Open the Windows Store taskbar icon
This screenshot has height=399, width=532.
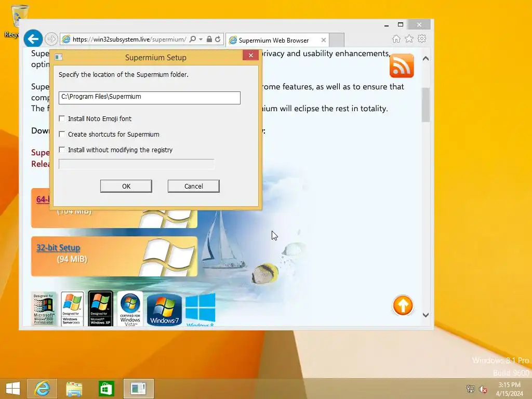(x=106, y=389)
